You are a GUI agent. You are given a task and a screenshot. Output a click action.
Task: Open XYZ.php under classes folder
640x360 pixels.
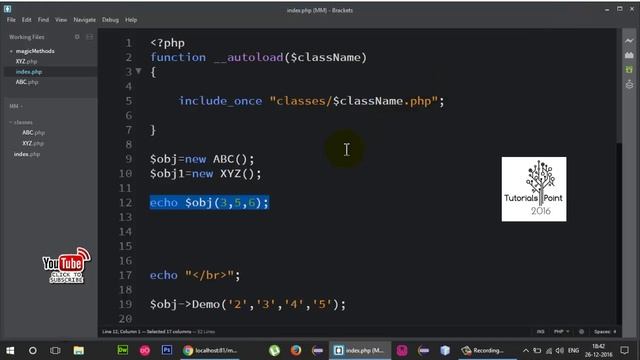coord(33,143)
